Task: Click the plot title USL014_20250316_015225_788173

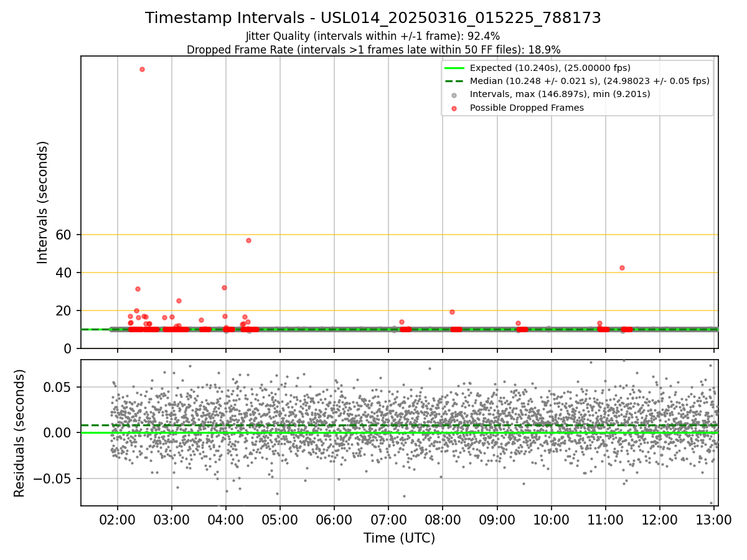Action: tap(373, 18)
